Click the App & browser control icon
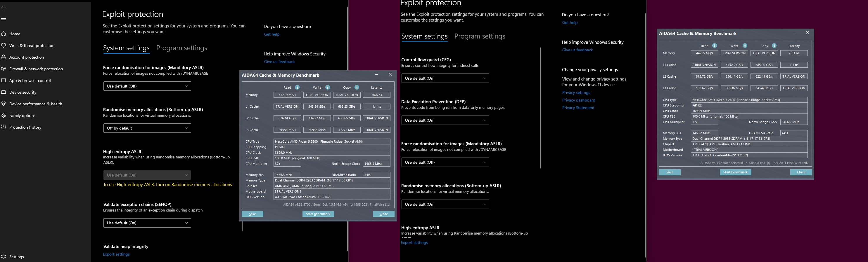 coord(4,81)
